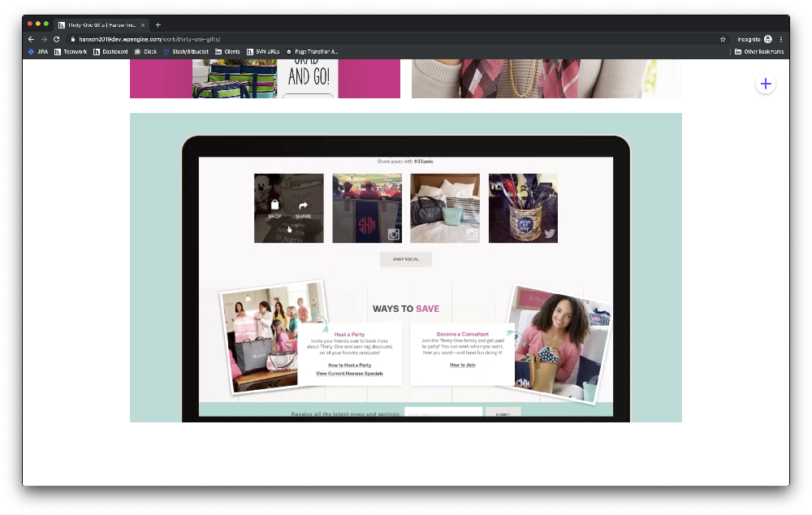Open the How to Host a Party link
The width and height of the screenshot is (812, 515).
(x=349, y=366)
